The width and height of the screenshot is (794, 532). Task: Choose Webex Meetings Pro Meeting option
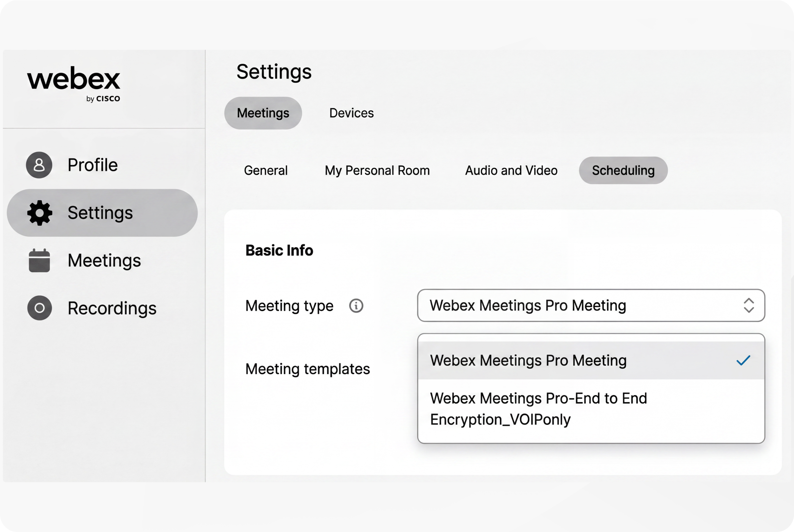point(591,360)
